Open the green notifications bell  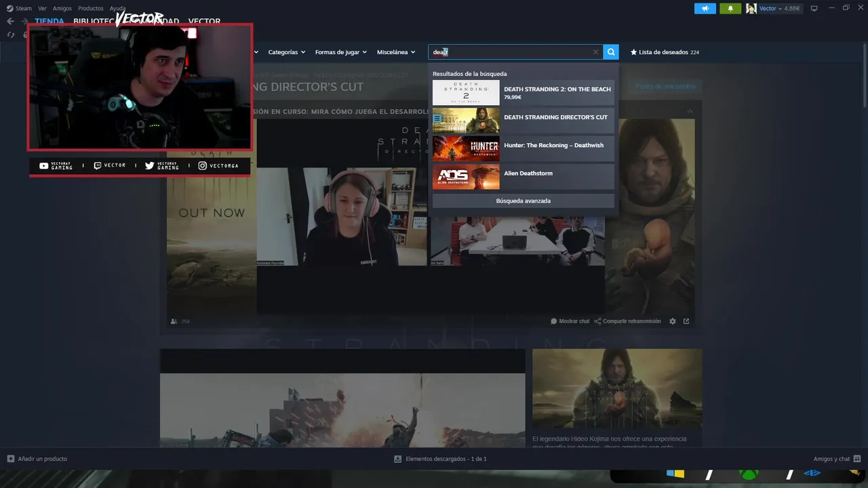[x=730, y=8]
